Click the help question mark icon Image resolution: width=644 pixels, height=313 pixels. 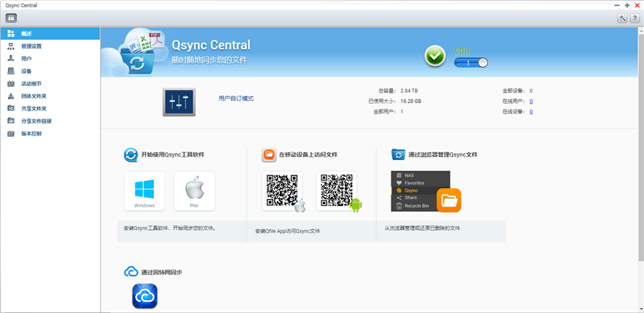634,18
